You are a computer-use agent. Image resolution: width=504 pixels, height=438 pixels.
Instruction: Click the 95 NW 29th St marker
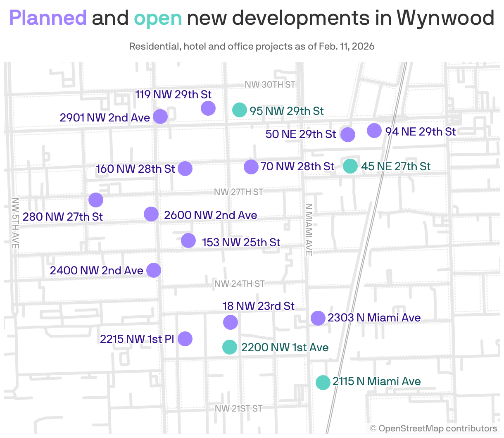tap(239, 110)
